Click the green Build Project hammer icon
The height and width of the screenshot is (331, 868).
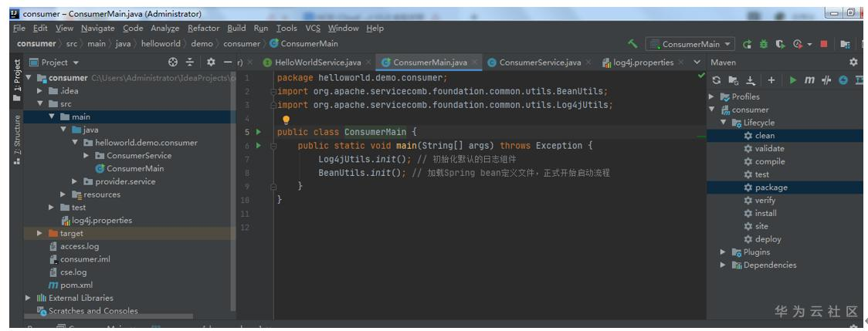(633, 44)
